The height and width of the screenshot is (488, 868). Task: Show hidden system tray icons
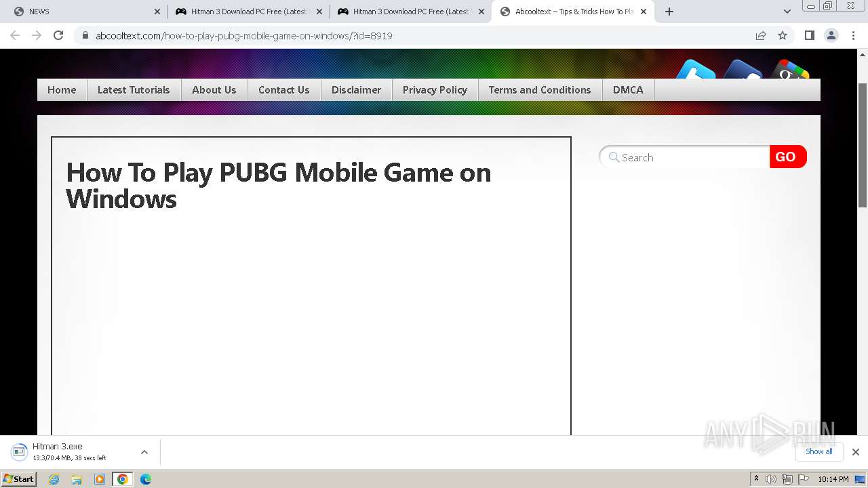pyautogui.click(x=756, y=479)
